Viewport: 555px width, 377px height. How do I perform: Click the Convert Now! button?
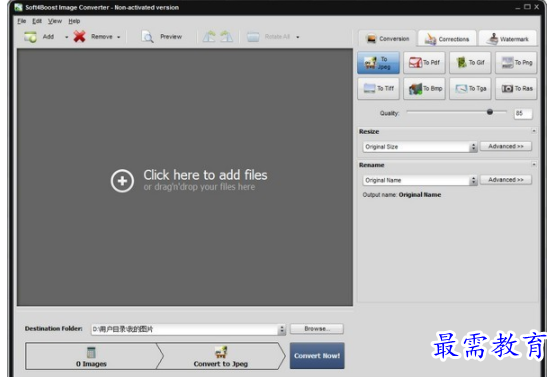pyautogui.click(x=317, y=356)
